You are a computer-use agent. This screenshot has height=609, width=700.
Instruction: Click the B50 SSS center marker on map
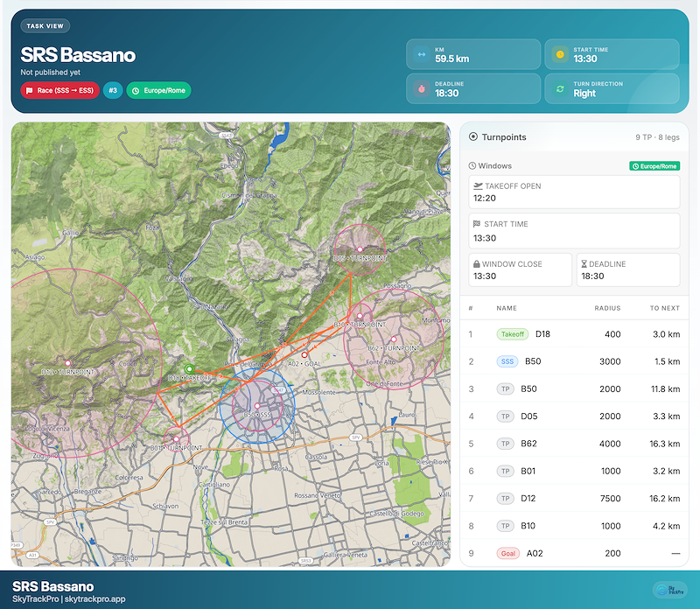point(257,406)
